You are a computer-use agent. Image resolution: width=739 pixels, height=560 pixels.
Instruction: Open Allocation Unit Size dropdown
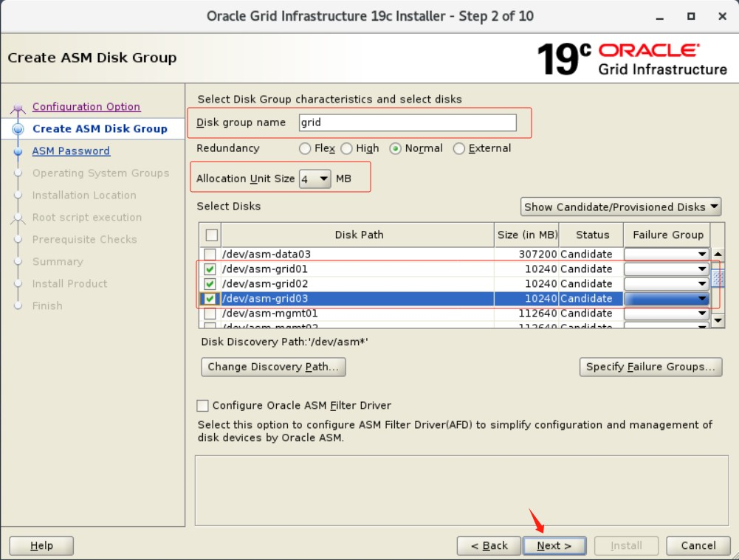pyautogui.click(x=314, y=179)
